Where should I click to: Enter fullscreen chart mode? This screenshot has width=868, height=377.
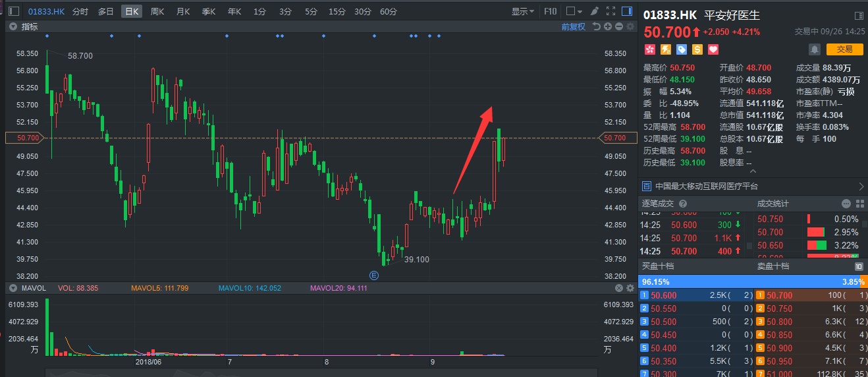(x=610, y=11)
